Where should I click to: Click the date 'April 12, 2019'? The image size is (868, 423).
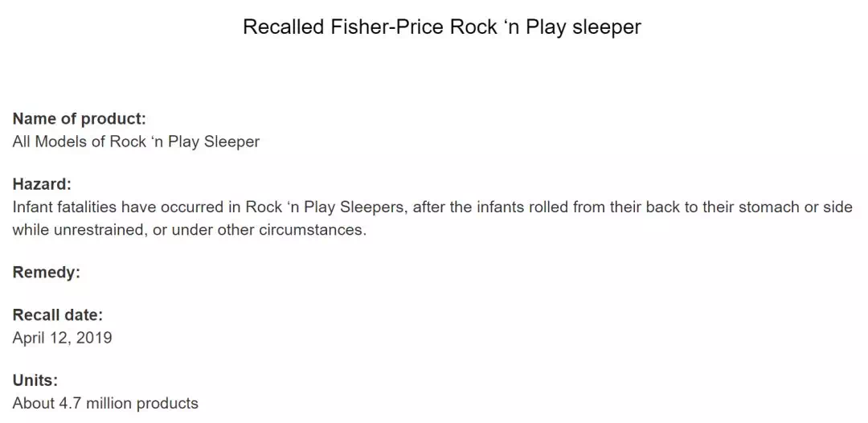click(x=62, y=337)
